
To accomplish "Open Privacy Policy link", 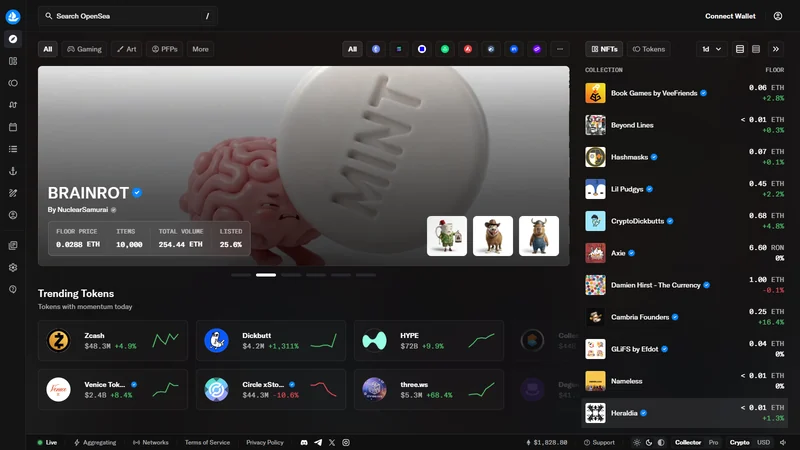I will point(265,442).
